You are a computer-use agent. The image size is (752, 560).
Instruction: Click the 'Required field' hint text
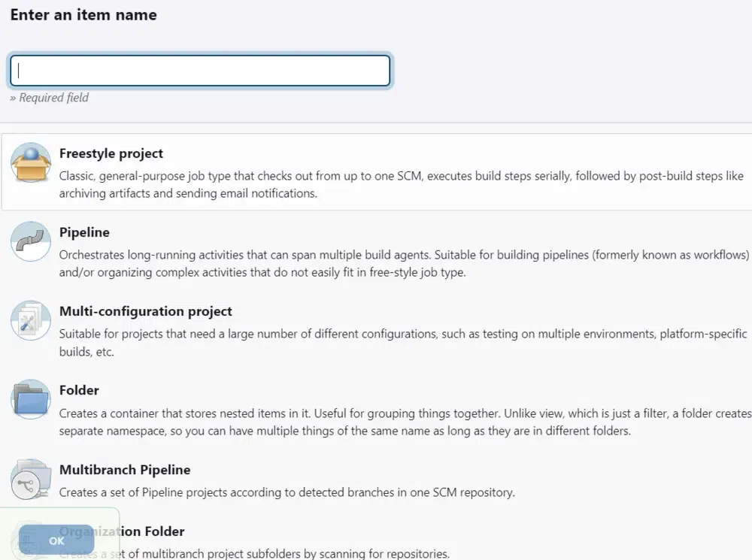[x=50, y=98]
